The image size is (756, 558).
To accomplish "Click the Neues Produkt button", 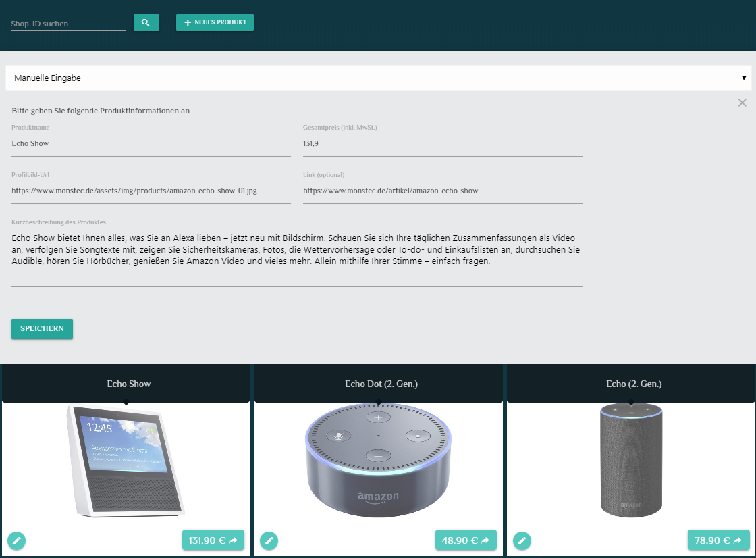I will pyautogui.click(x=215, y=23).
